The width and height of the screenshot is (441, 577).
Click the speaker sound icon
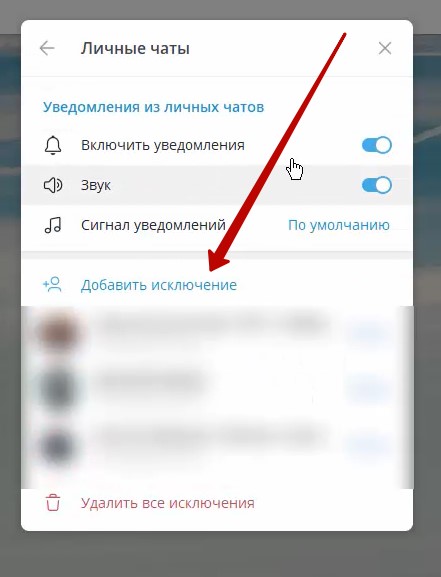coord(53,185)
